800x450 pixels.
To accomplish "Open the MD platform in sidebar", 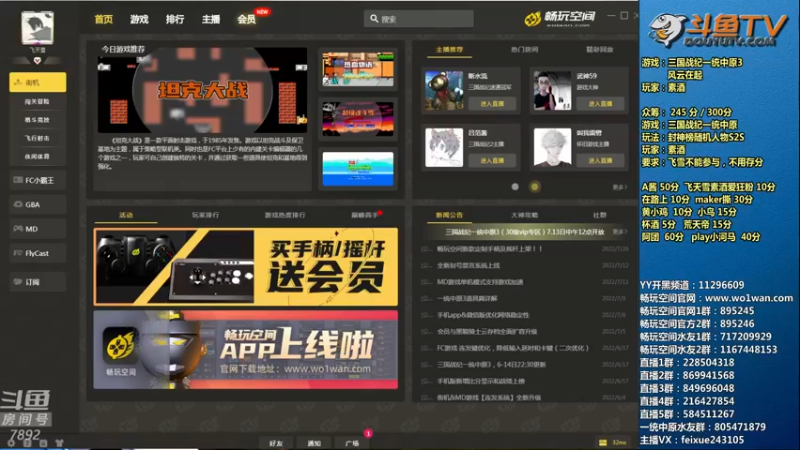I will click(x=38, y=229).
